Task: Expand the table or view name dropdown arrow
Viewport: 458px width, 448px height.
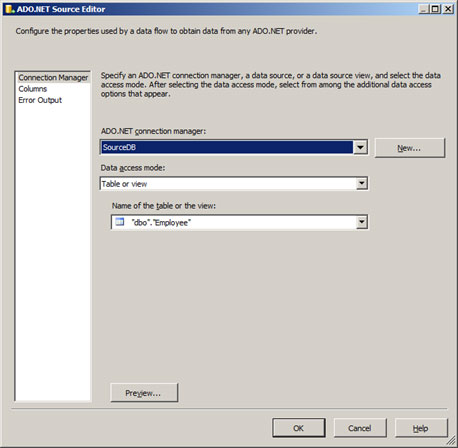Action: click(361, 222)
